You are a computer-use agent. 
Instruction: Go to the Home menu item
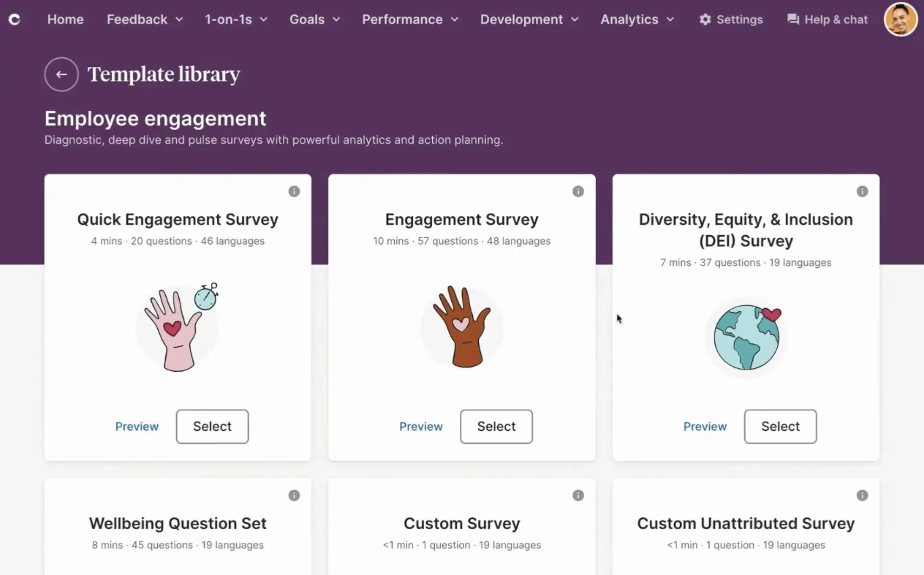click(66, 19)
